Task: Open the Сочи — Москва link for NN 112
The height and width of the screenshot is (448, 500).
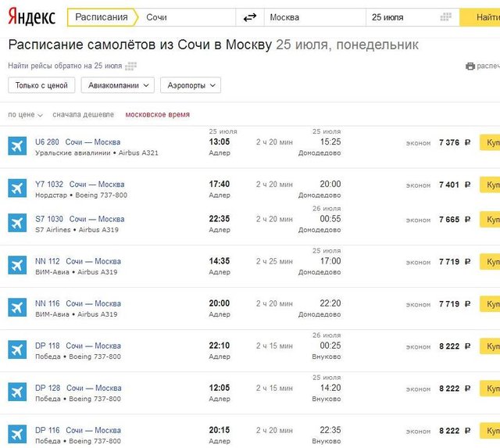Action: pos(93,261)
